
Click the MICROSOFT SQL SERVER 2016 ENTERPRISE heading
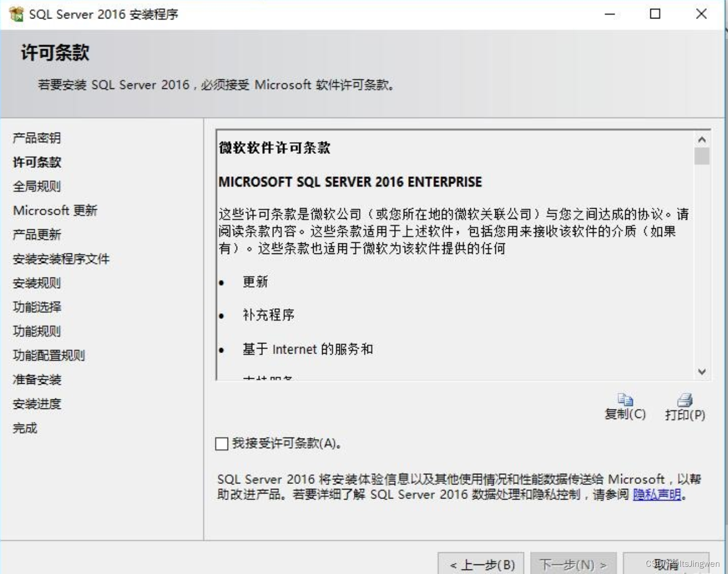(350, 182)
